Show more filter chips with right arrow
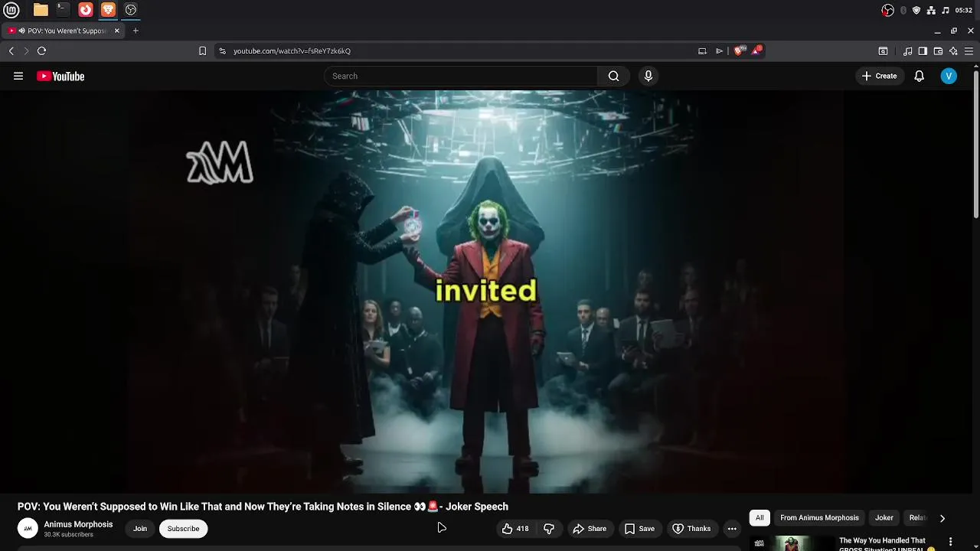Image resolution: width=980 pixels, height=551 pixels. (x=942, y=518)
